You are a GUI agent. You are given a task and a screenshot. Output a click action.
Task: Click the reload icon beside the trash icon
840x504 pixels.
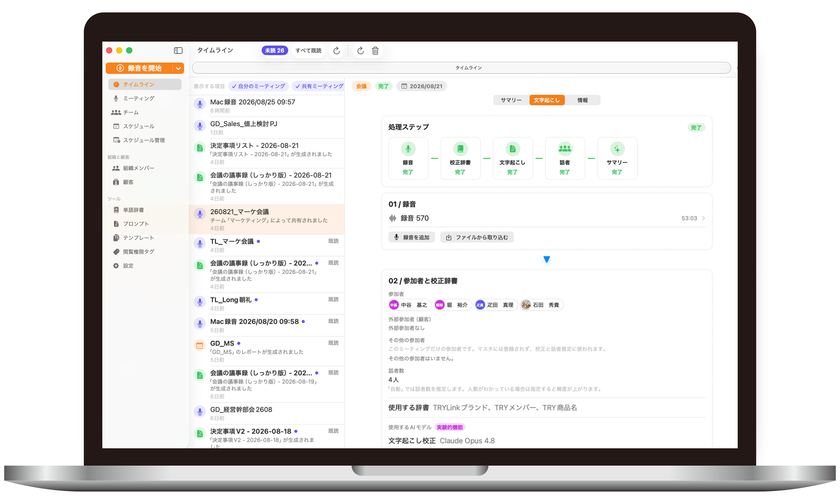click(361, 51)
